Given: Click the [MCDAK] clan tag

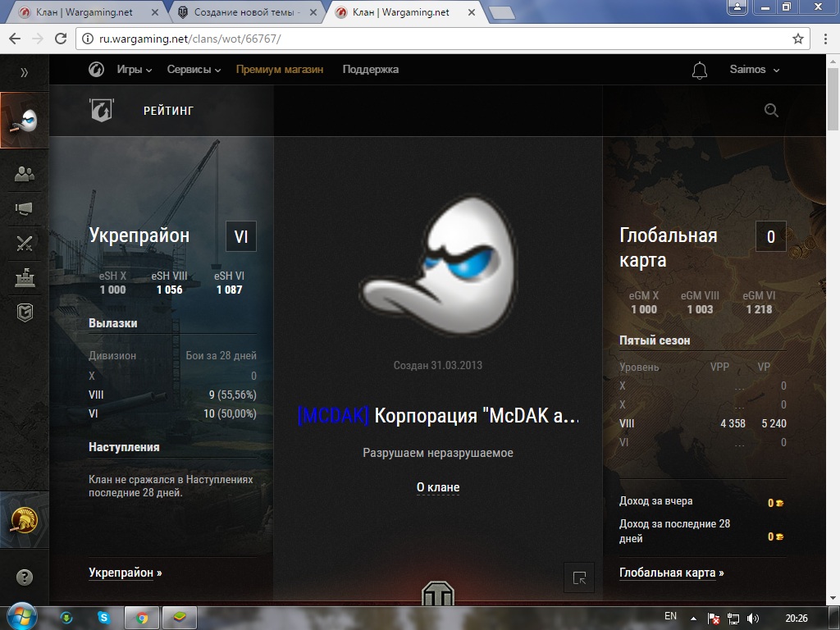Looking at the screenshot, I should click(333, 416).
